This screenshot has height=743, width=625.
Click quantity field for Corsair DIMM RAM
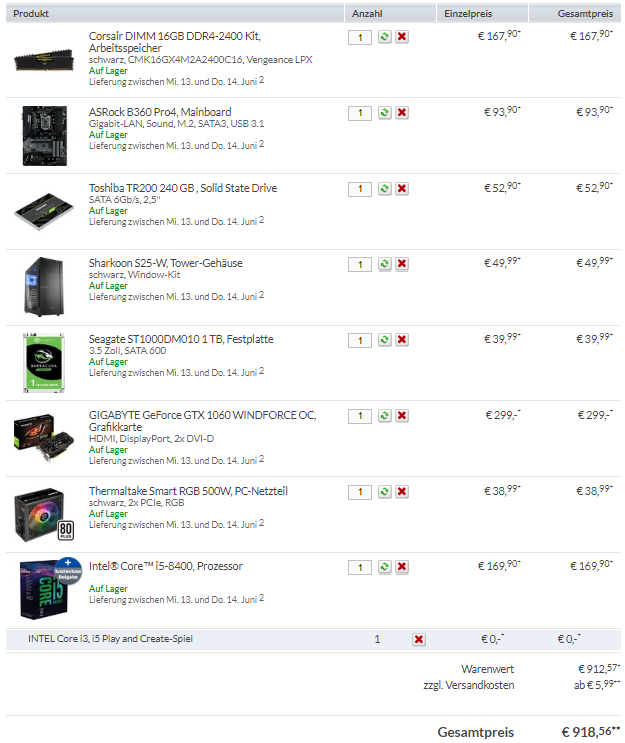click(360, 37)
